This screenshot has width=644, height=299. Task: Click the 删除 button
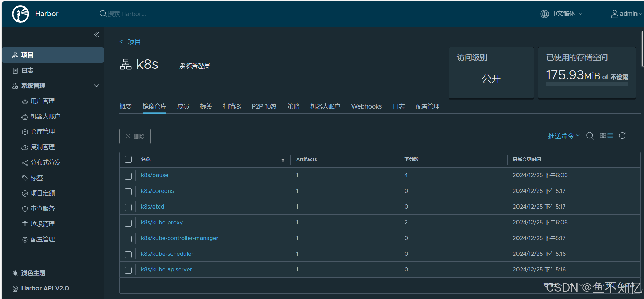click(x=135, y=136)
